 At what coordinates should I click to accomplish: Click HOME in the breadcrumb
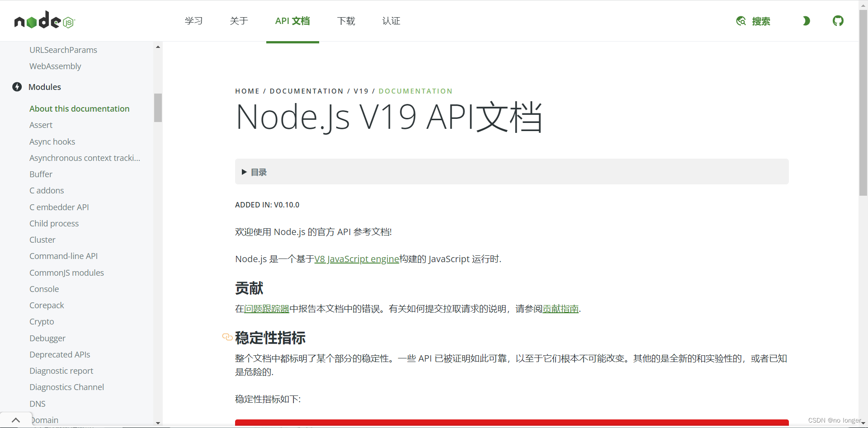tap(247, 91)
